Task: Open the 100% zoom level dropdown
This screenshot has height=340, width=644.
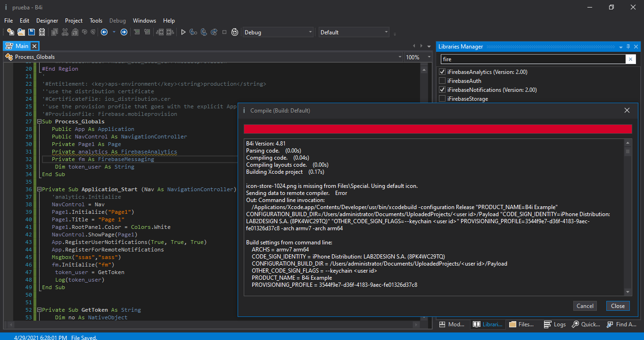Action: [x=418, y=57]
